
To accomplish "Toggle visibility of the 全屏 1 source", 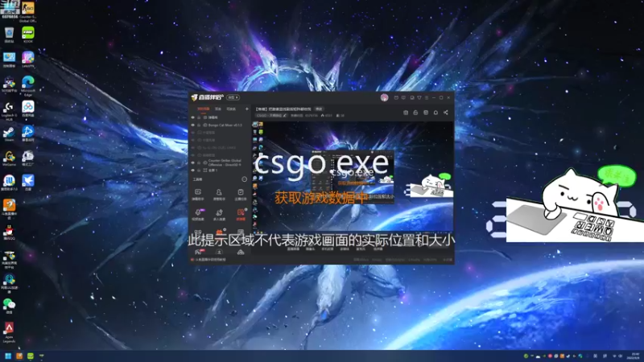I will pyautogui.click(x=193, y=170).
